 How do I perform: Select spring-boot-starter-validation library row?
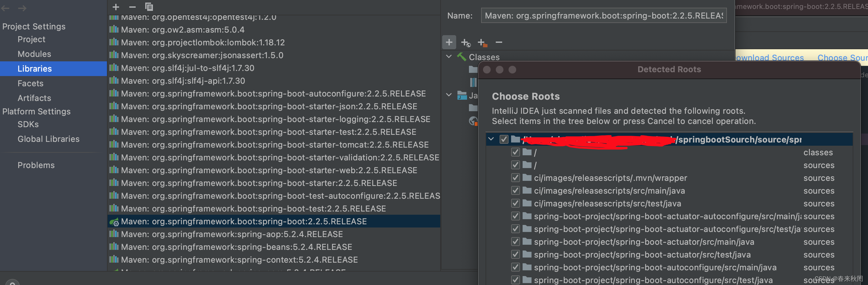(274, 158)
